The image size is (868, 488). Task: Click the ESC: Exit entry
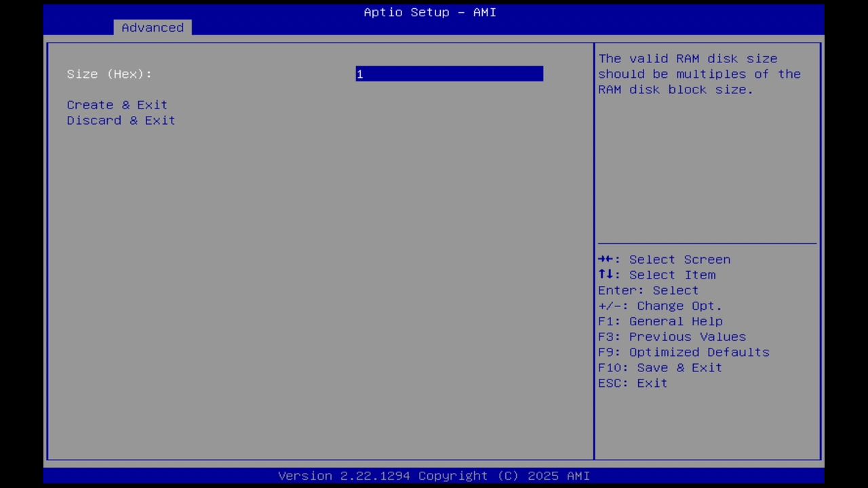point(631,383)
